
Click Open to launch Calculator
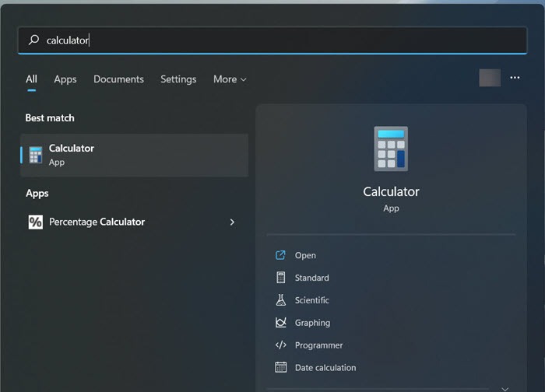[x=305, y=255]
